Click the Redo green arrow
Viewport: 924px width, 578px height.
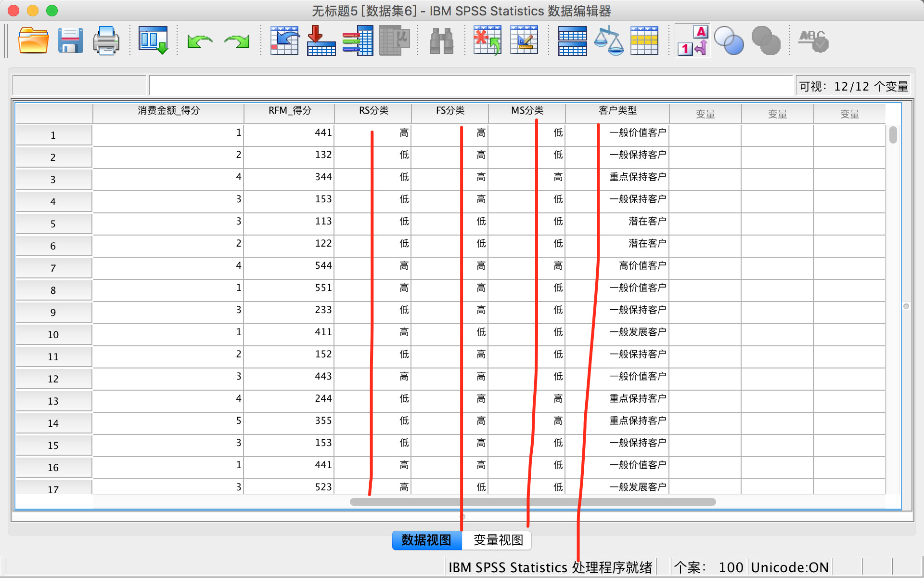pyautogui.click(x=237, y=41)
